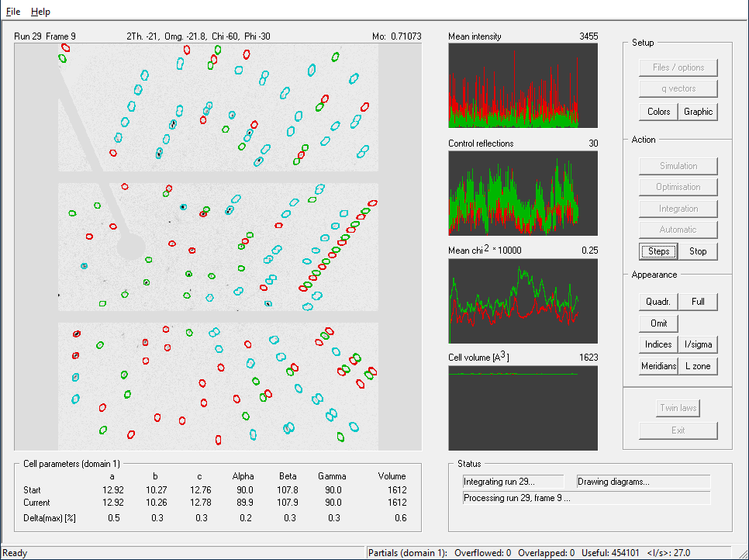Screen dimensions: 749x560
Task: Click the beam stop circle in the frame
Action: tap(131, 248)
